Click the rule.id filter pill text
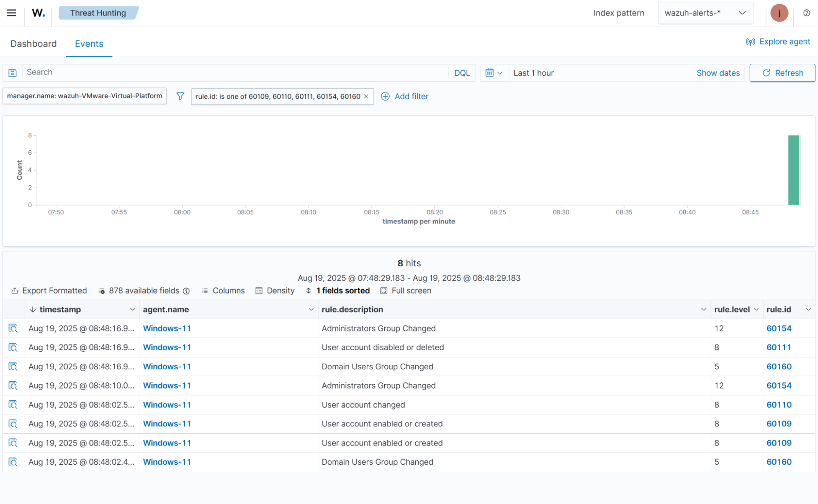The width and height of the screenshot is (818, 504). point(278,97)
